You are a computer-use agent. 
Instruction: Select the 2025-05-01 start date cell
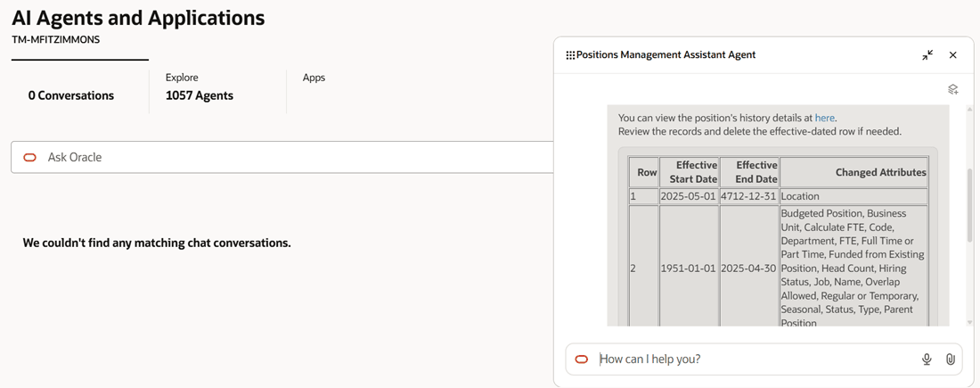(689, 196)
